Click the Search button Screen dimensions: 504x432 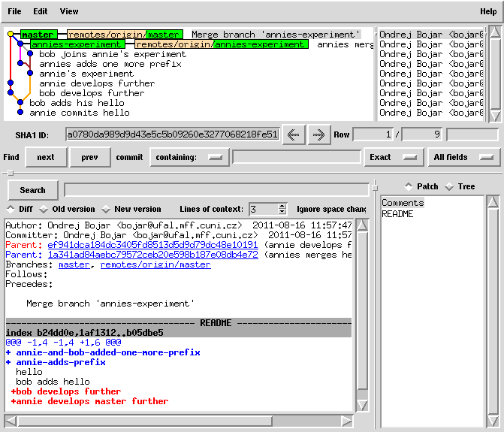pos(32,190)
